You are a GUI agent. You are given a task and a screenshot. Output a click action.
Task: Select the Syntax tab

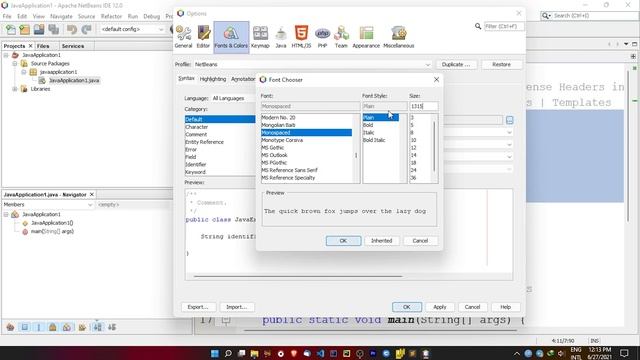pos(186,78)
